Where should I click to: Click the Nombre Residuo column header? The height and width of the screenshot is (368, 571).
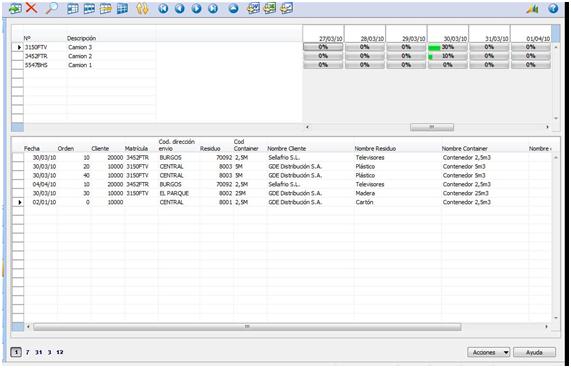tap(375, 149)
